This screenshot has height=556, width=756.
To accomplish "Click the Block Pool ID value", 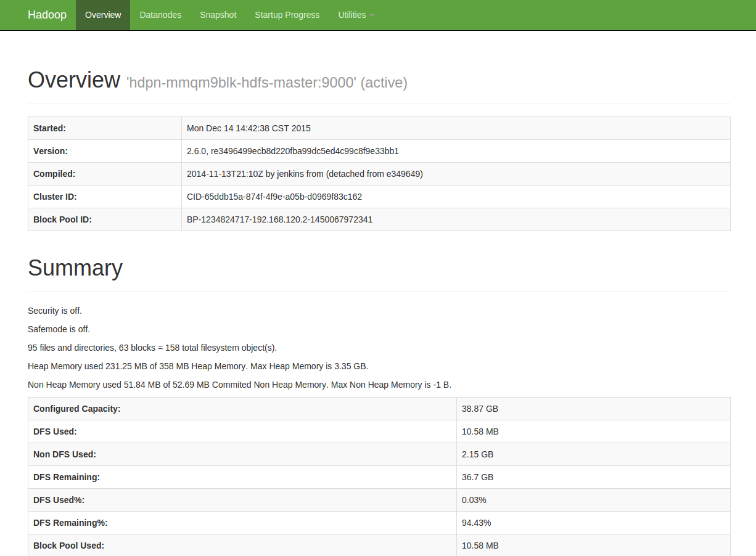I will pyautogui.click(x=279, y=219).
